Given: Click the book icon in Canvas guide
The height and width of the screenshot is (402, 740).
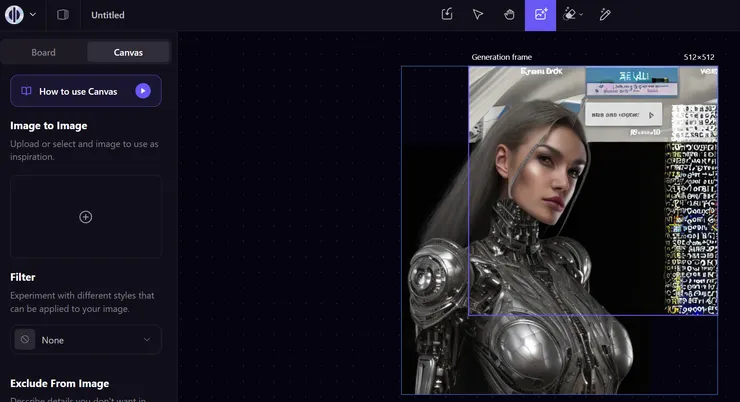Looking at the screenshot, I should tap(26, 91).
